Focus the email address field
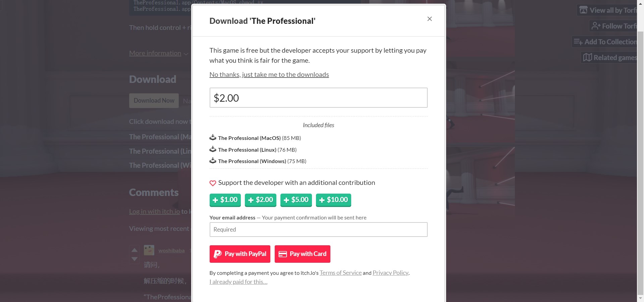This screenshot has width=644, height=302. click(318, 230)
